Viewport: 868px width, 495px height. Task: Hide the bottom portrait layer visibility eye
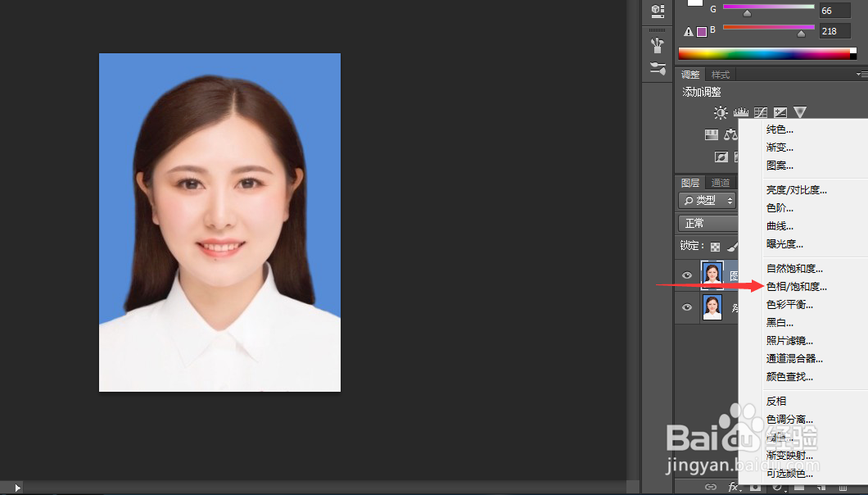click(686, 307)
